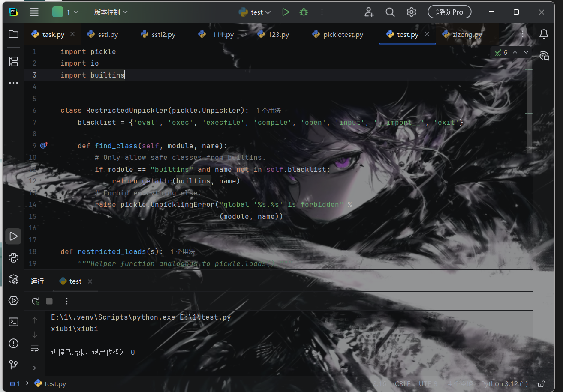Screen dimensions: 563x392
Task: Open the test run configuration dropdown
Action: coord(255,12)
